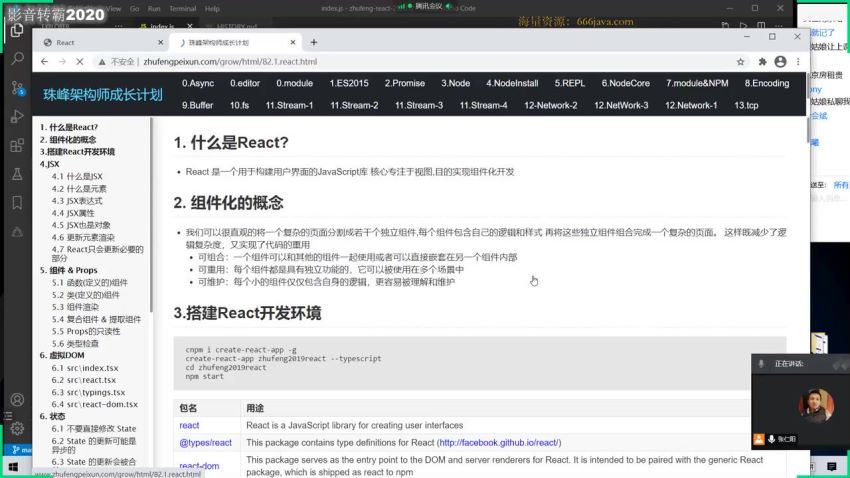Screen dimensions: 850x478
Task: Click the microphone icon in meeting panel
Action: pos(761,364)
